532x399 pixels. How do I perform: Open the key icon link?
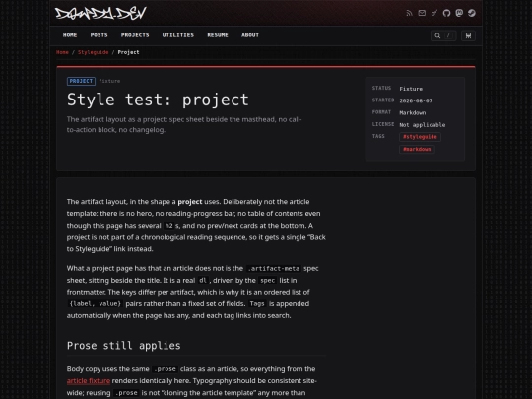click(434, 13)
